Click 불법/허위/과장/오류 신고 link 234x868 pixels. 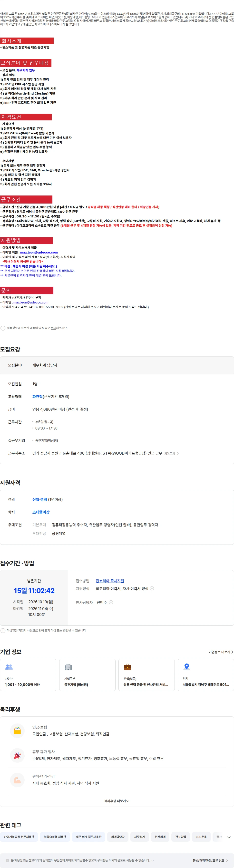(x=210, y=861)
